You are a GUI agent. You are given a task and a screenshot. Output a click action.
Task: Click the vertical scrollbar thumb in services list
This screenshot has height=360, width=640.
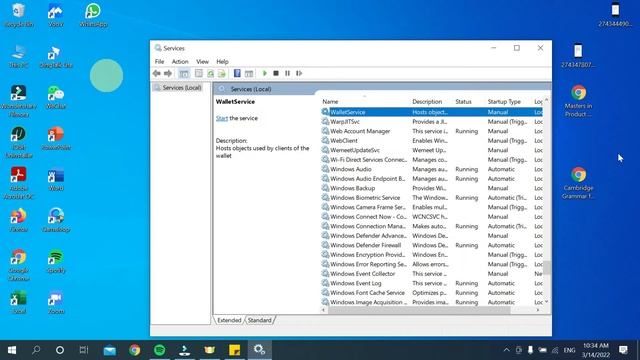coord(547,268)
